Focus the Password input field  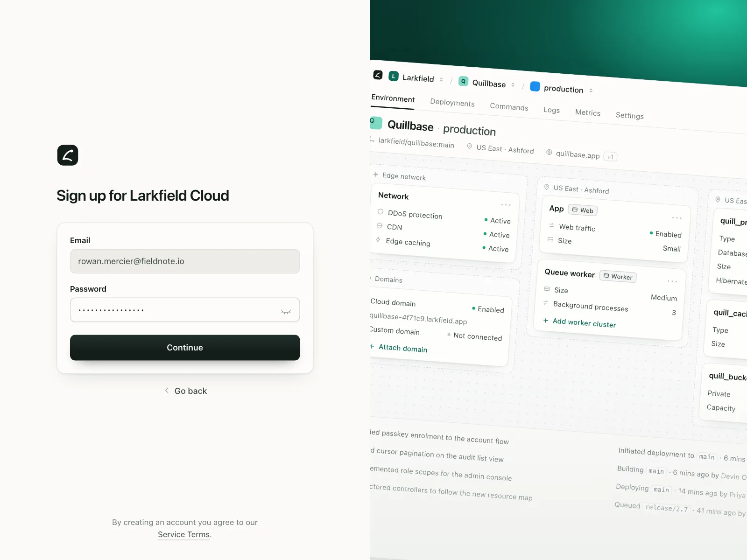(x=185, y=310)
